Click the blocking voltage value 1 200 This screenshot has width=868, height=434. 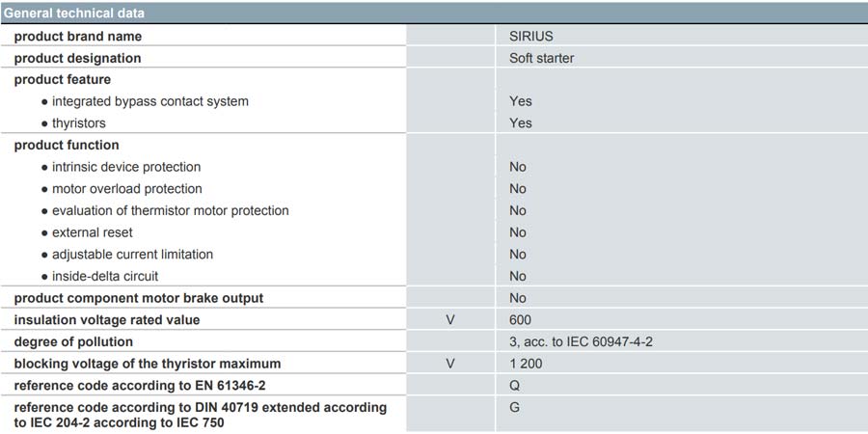(x=526, y=364)
